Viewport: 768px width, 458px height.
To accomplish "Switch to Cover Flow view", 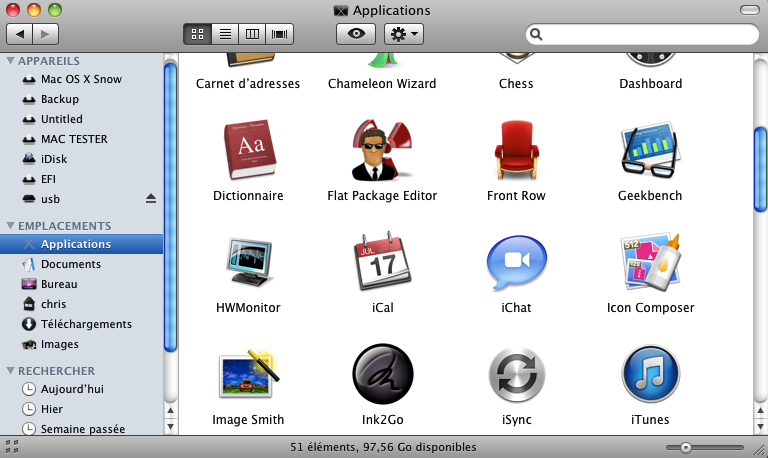I will click(x=280, y=34).
